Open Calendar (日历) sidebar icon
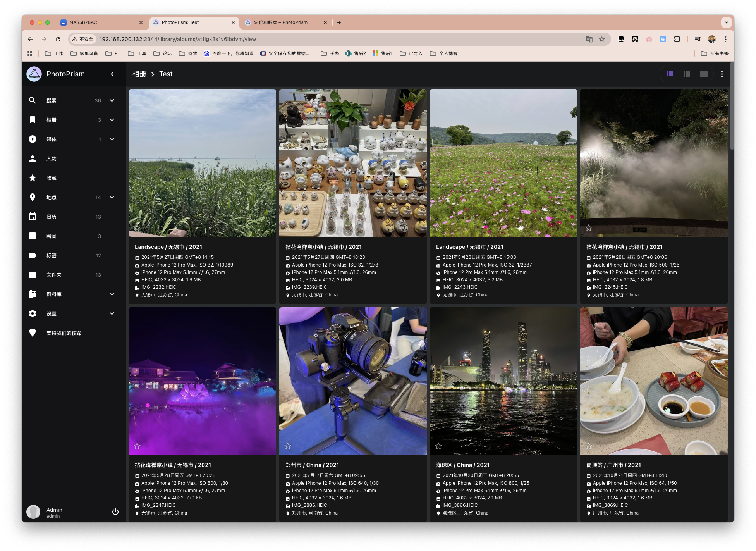The height and width of the screenshot is (551, 756). pyautogui.click(x=33, y=217)
